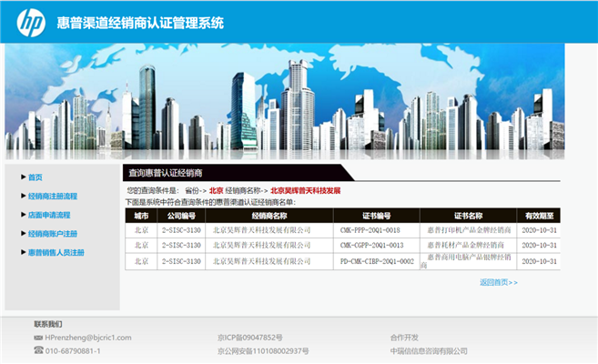Click arrow bullet beside 经销商账户注册
This screenshot has height=364, width=598.
click(x=24, y=233)
